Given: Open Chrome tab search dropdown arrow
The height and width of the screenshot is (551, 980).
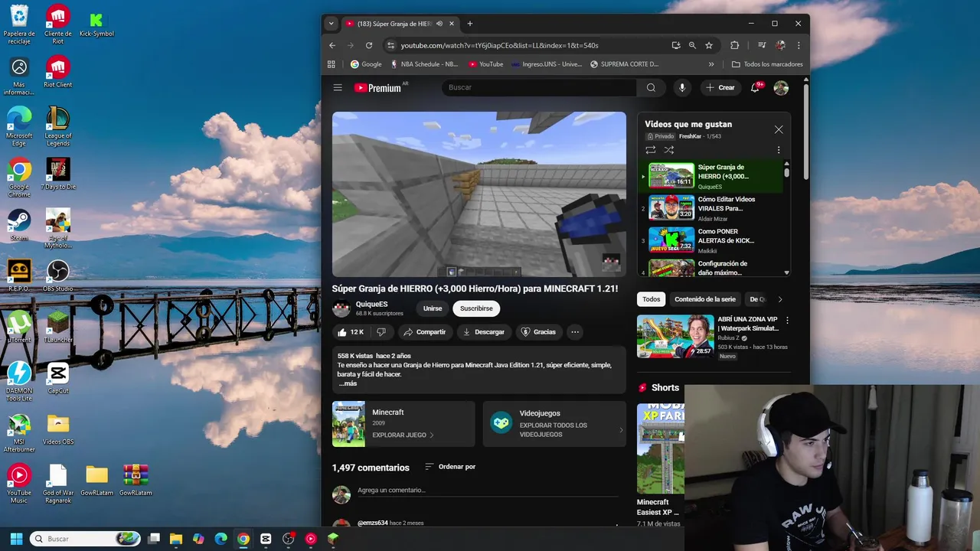Looking at the screenshot, I should [331, 24].
